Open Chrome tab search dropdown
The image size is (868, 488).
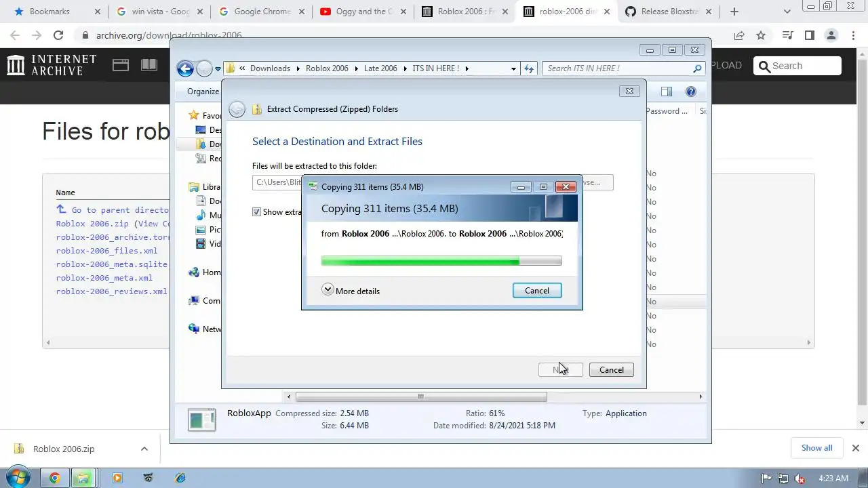[x=787, y=12]
